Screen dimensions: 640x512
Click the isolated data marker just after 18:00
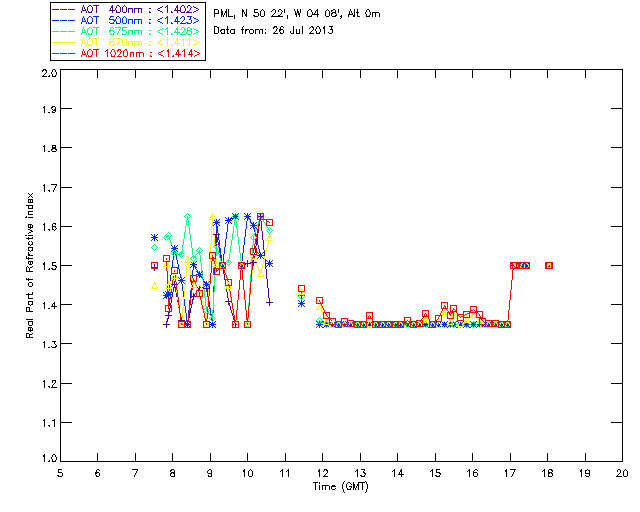click(549, 265)
